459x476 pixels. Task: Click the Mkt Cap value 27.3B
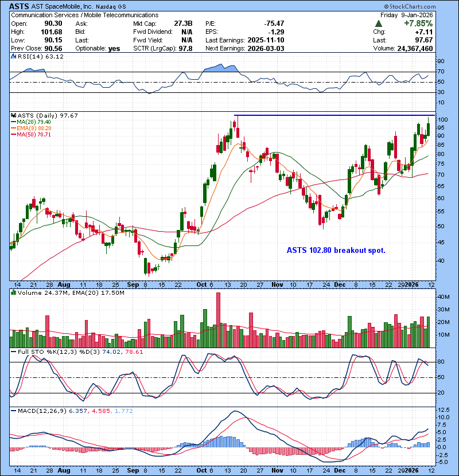[183, 24]
